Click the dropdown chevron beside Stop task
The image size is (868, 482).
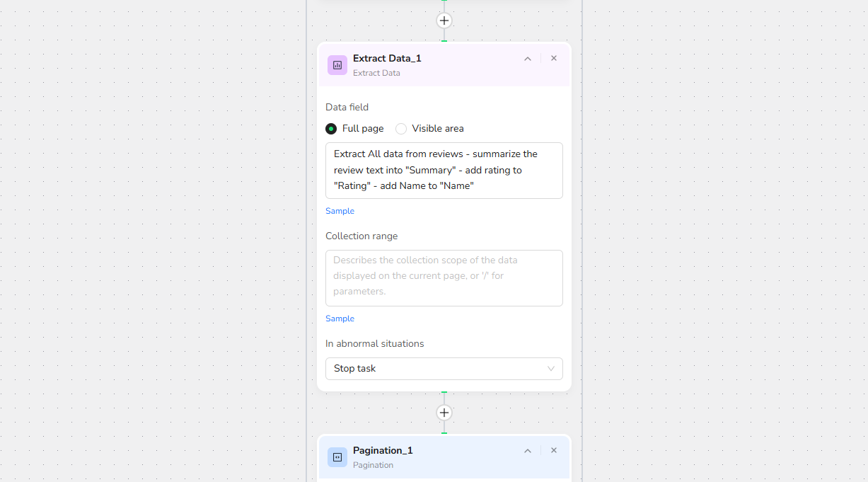point(551,369)
